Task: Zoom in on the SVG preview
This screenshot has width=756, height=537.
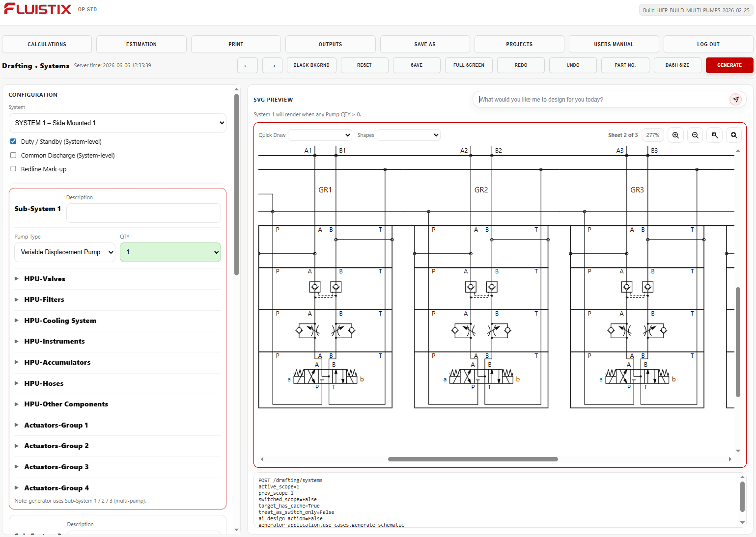Action: [676, 135]
